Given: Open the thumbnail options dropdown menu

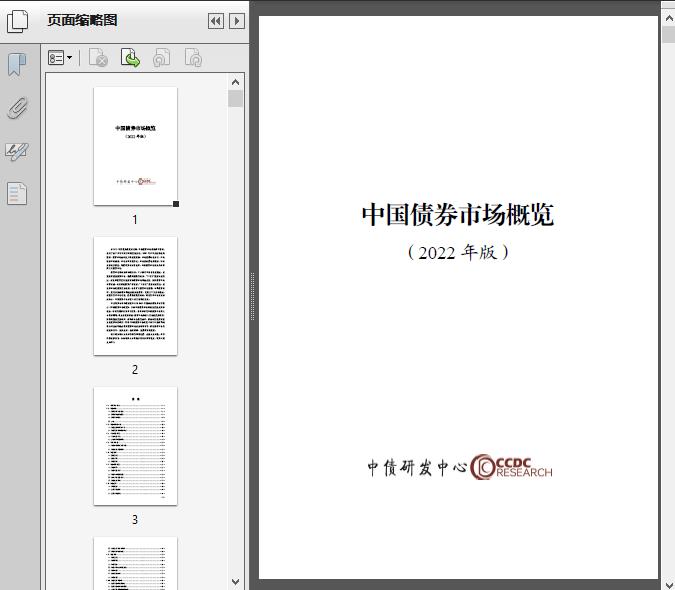Looking at the screenshot, I should coord(60,58).
